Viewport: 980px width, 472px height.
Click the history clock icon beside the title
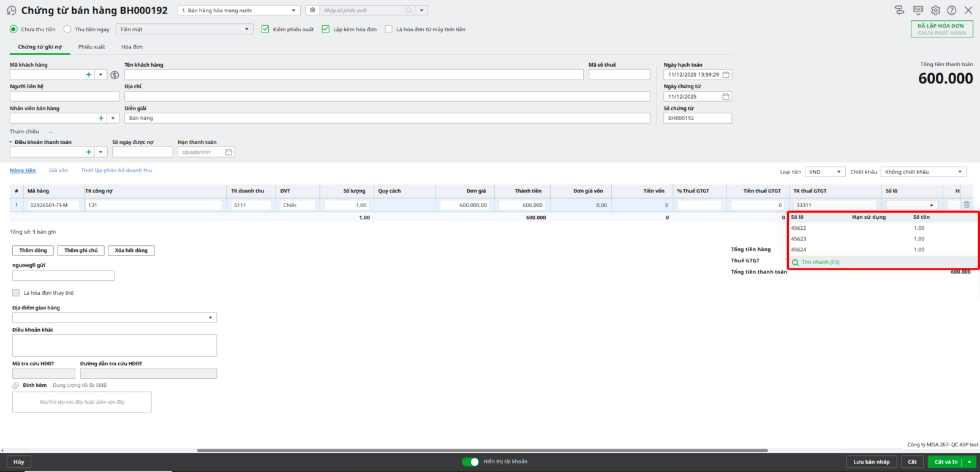point(11,10)
